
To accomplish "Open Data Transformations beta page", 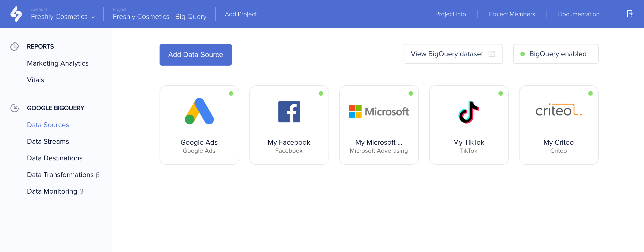I will click(x=63, y=175).
